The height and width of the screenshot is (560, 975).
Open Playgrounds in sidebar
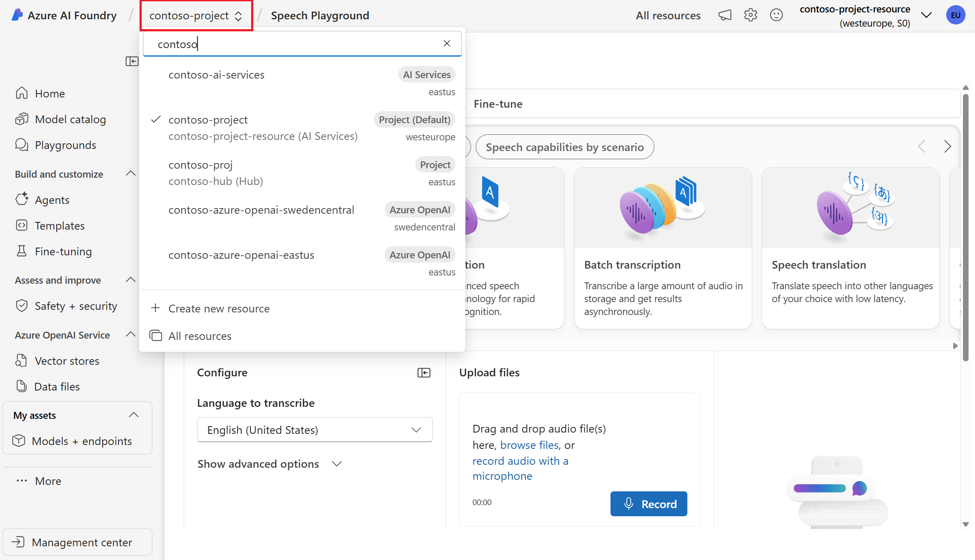pos(56,145)
